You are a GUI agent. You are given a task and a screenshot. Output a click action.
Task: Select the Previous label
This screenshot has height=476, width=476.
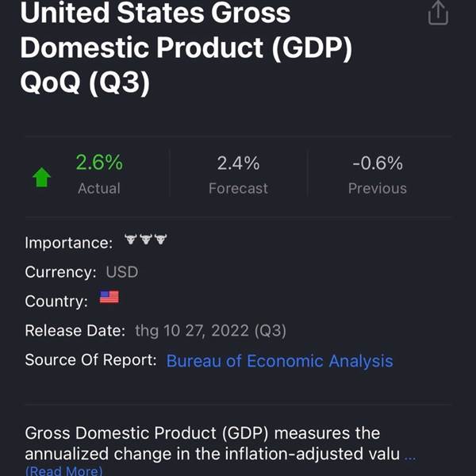tap(378, 189)
